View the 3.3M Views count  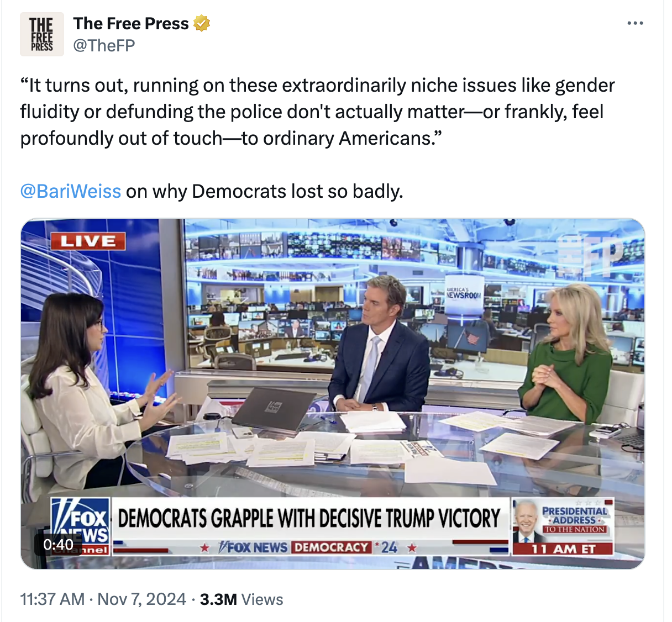[x=242, y=599]
